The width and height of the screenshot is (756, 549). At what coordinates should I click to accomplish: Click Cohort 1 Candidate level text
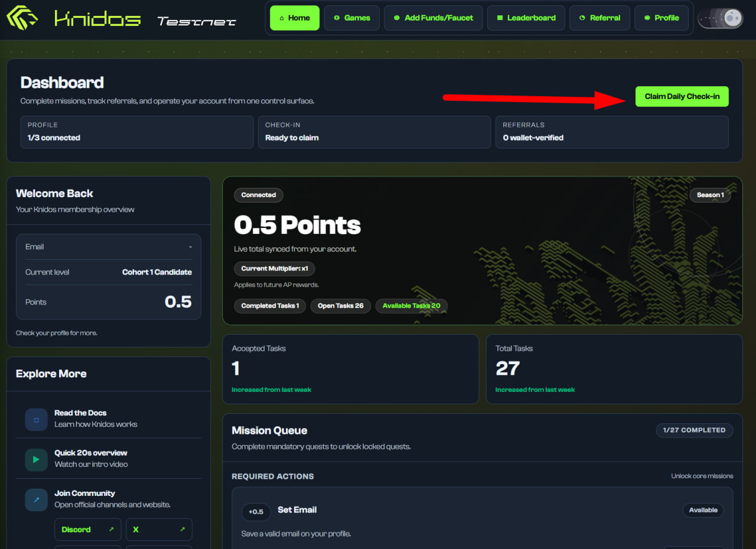(157, 272)
